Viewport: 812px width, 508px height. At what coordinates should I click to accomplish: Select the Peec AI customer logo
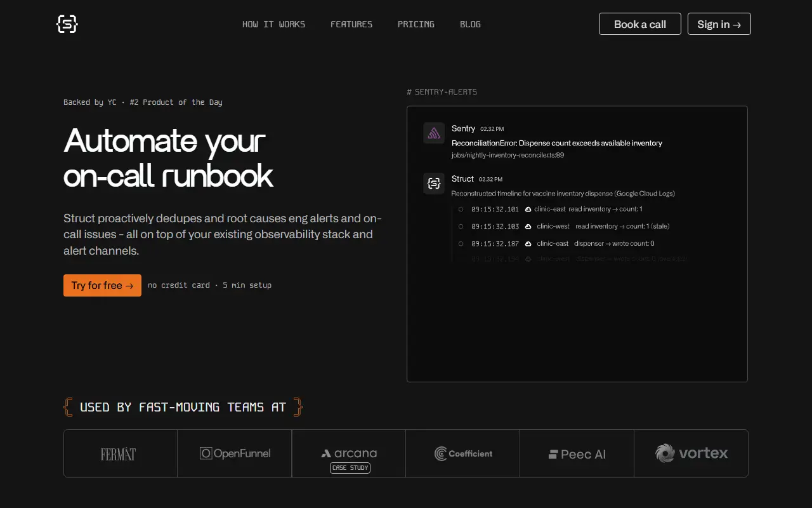pyautogui.click(x=577, y=454)
